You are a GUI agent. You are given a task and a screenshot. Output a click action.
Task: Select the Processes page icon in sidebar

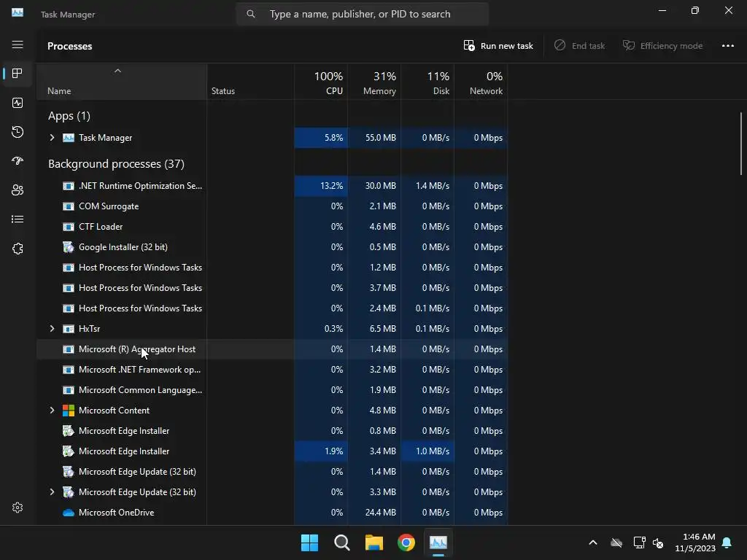pos(18,74)
